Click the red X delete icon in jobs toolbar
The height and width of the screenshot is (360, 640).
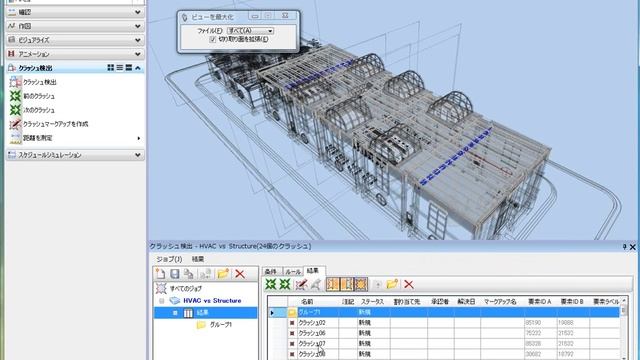[x=240, y=274]
